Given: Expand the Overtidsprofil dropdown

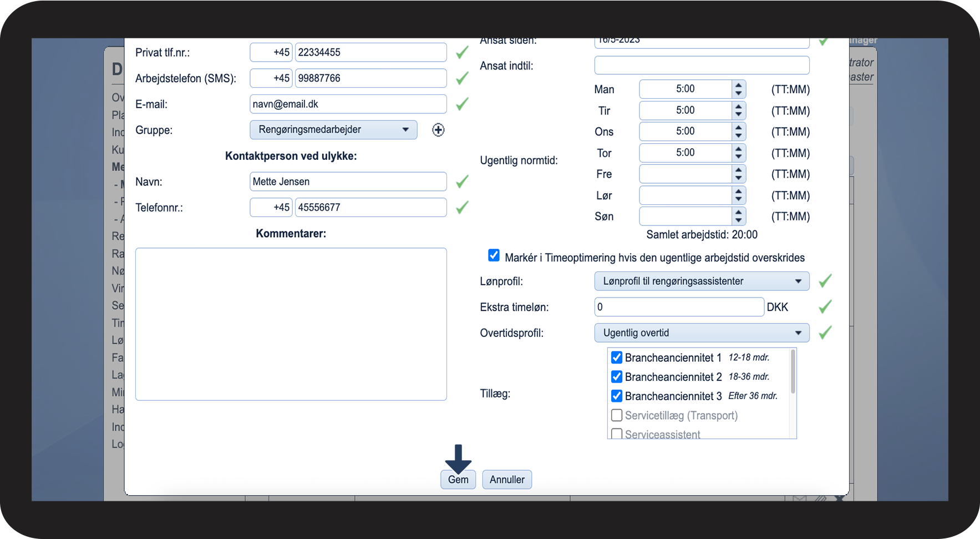Looking at the screenshot, I should pyautogui.click(x=702, y=333).
